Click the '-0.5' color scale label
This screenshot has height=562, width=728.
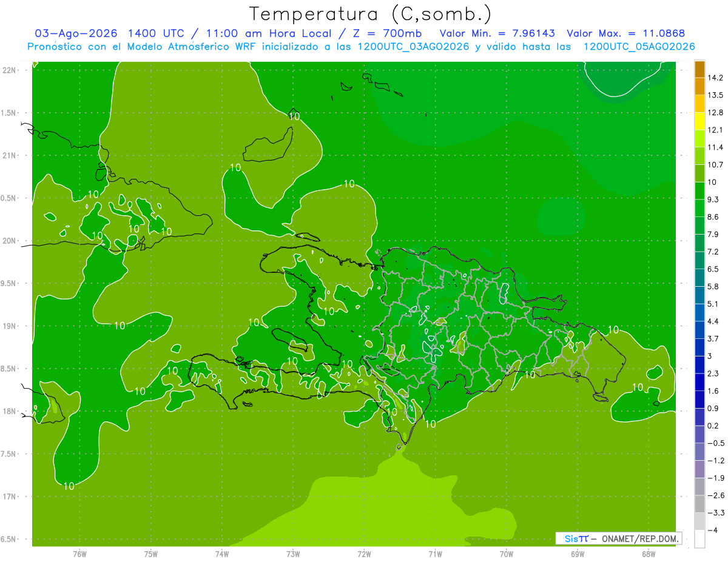click(x=716, y=443)
